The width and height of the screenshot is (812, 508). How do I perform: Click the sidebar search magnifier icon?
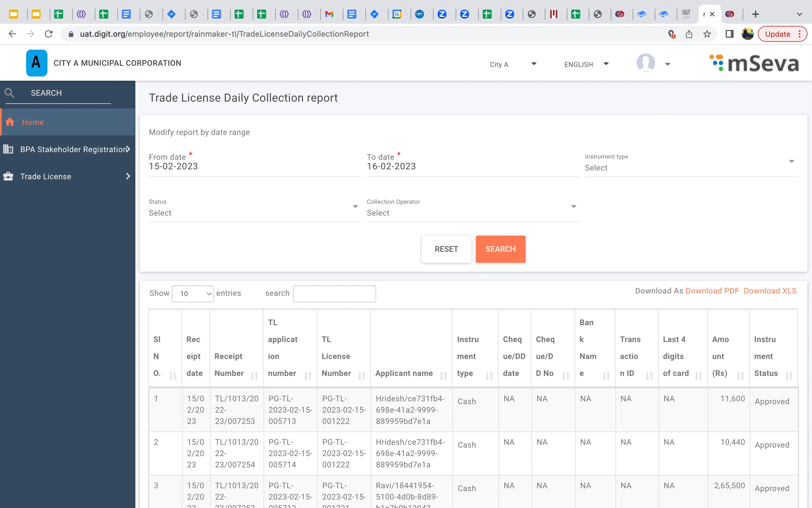tap(10, 93)
